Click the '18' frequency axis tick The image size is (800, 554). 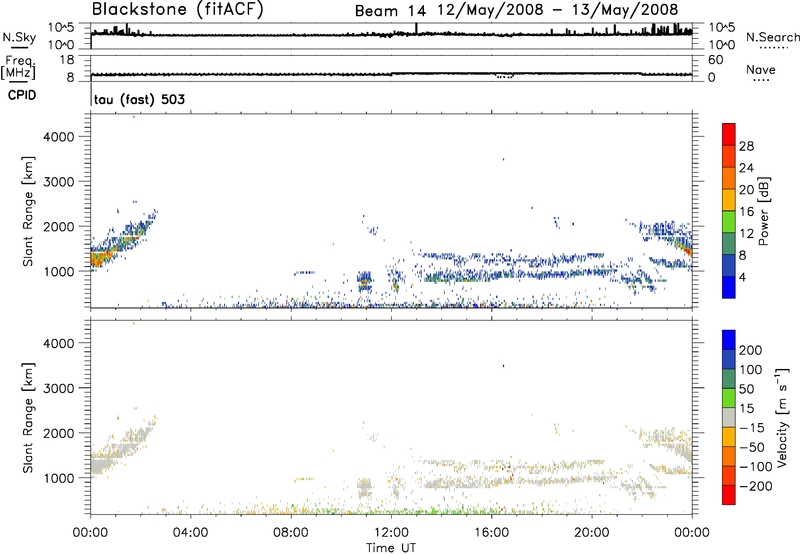click(x=67, y=60)
